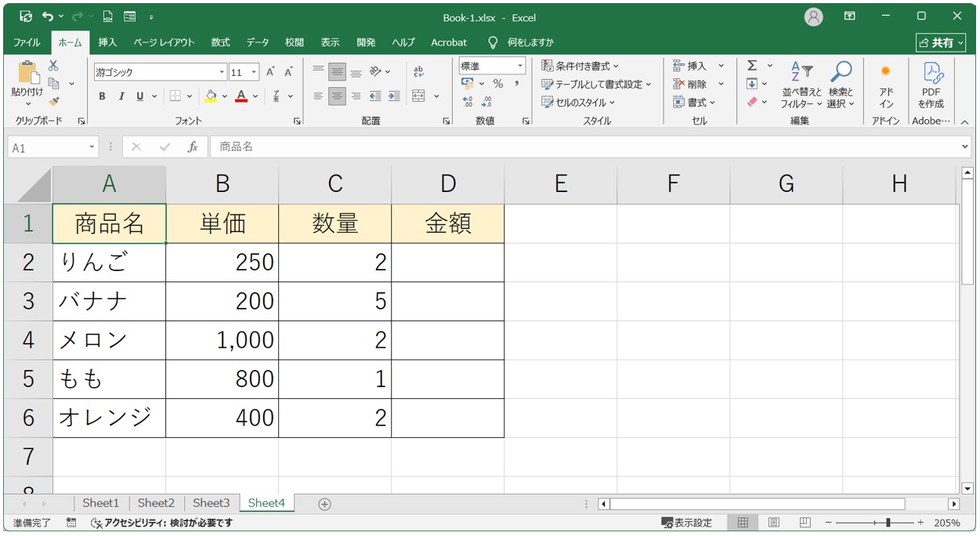Open the Page Layout (ページレイアウト) tab
Viewport: 980px width, 536px height.
164,42
